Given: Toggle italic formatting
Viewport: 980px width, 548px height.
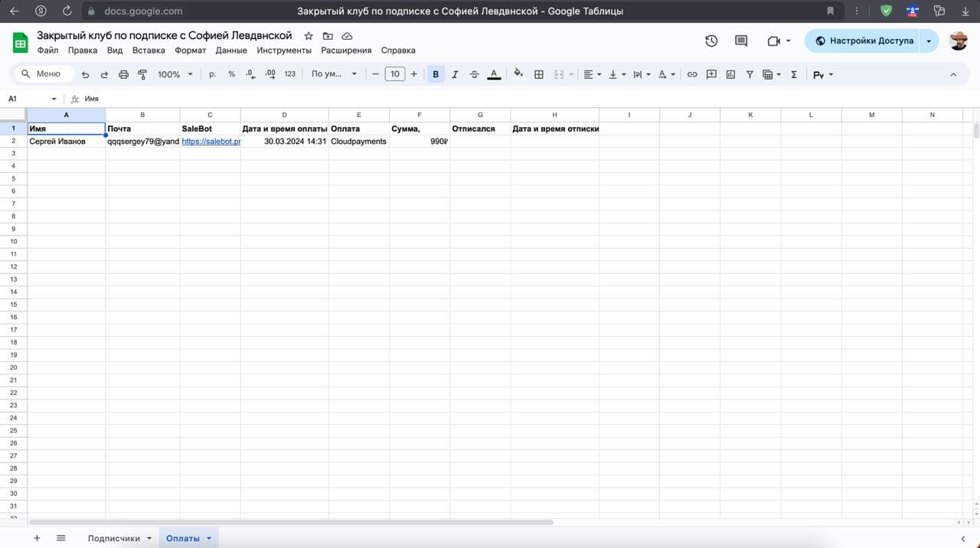Looking at the screenshot, I should [455, 74].
